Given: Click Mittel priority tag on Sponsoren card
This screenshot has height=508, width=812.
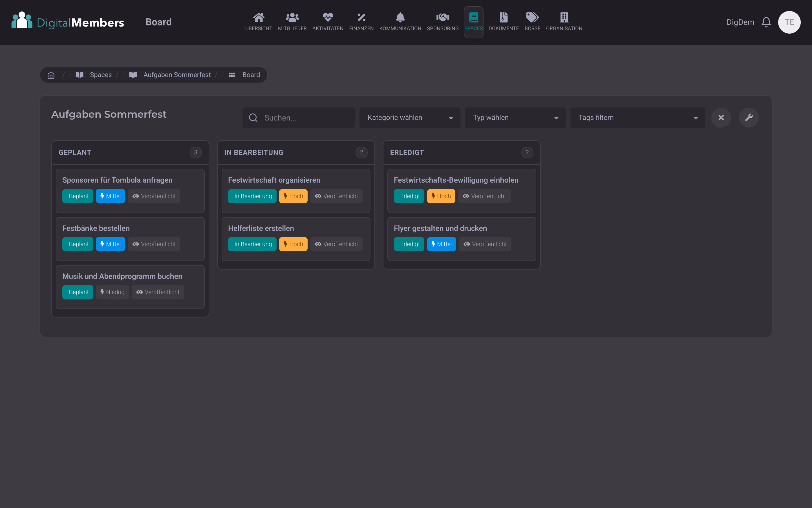Looking at the screenshot, I should 111,196.
